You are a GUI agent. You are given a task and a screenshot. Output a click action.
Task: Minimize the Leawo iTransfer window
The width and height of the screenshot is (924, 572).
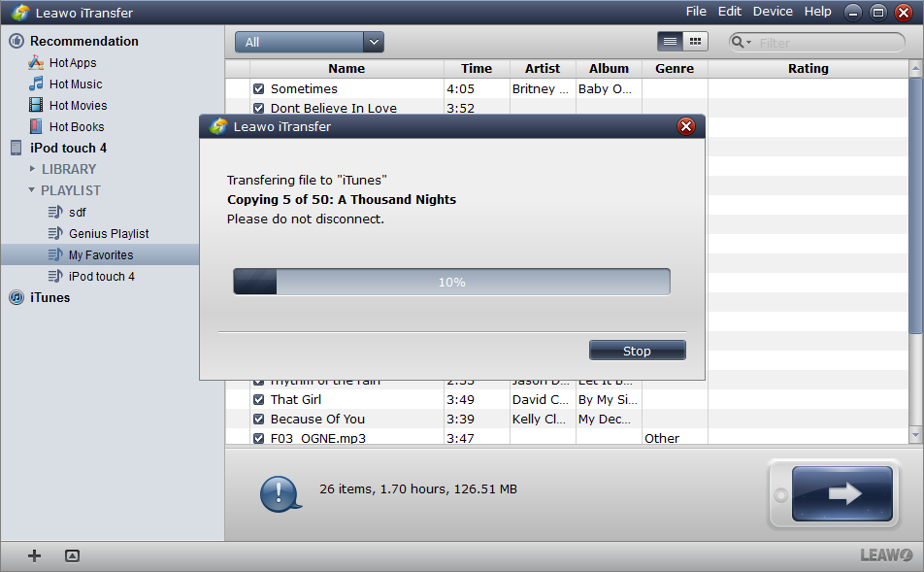pos(853,13)
